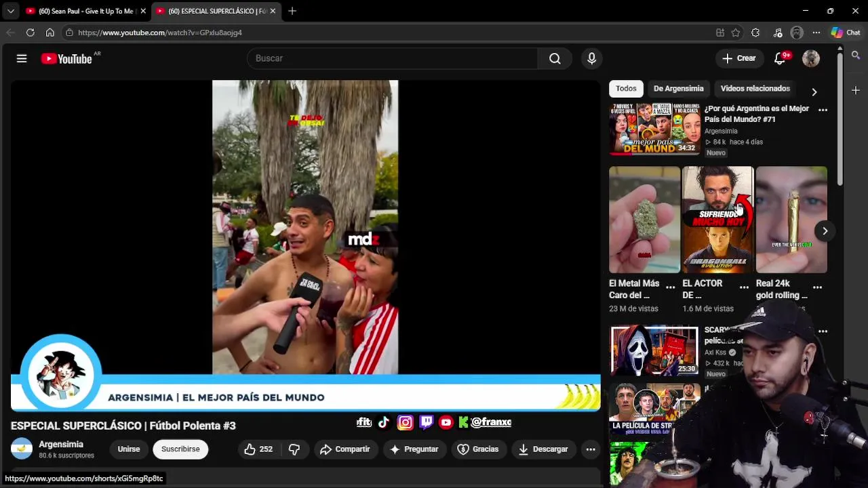Open the SCARY movie video thumbnail

point(654,350)
